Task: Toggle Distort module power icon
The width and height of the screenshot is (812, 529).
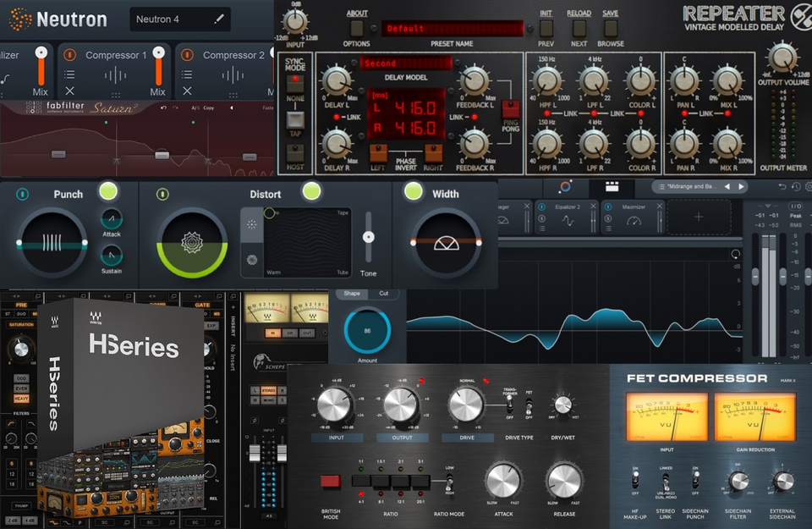Action: point(162,195)
